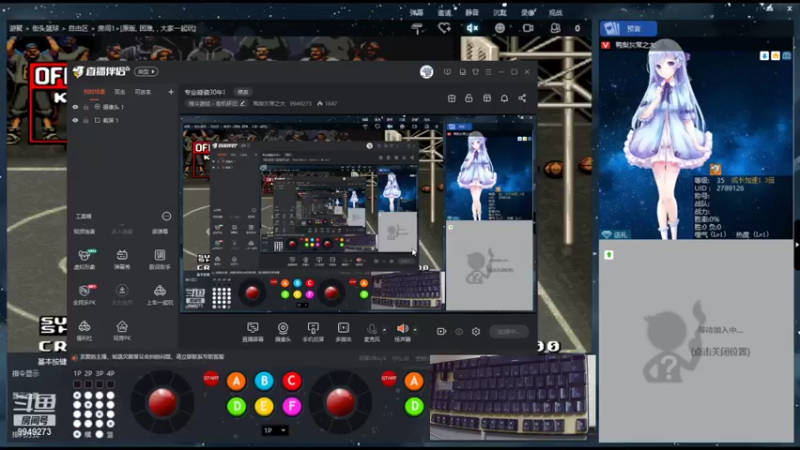Tick the 3P checkbox in command display
Viewport: 800px width, 450px height.
point(99,384)
